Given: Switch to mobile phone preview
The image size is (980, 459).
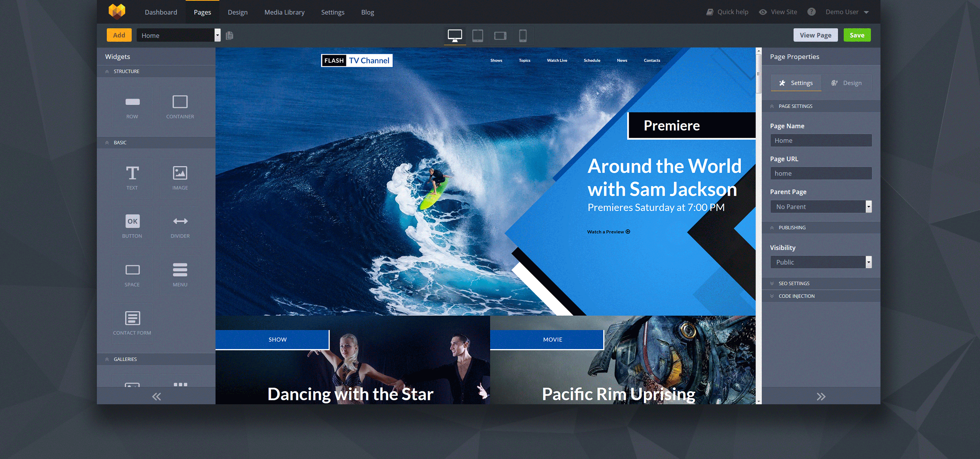Looking at the screenshot, I should pos(523,36).
